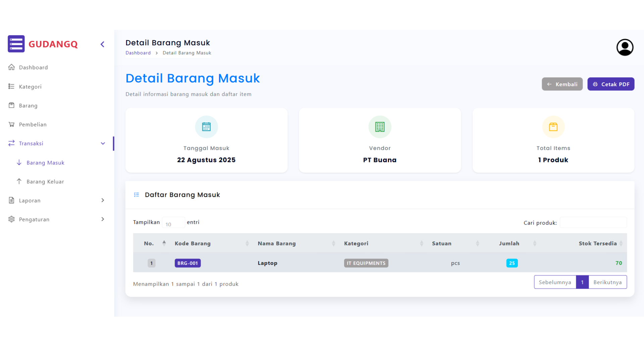This screenshot has height=362, width=644.
Task: Click the Kategori list icon
Action: tap(11, 86)
